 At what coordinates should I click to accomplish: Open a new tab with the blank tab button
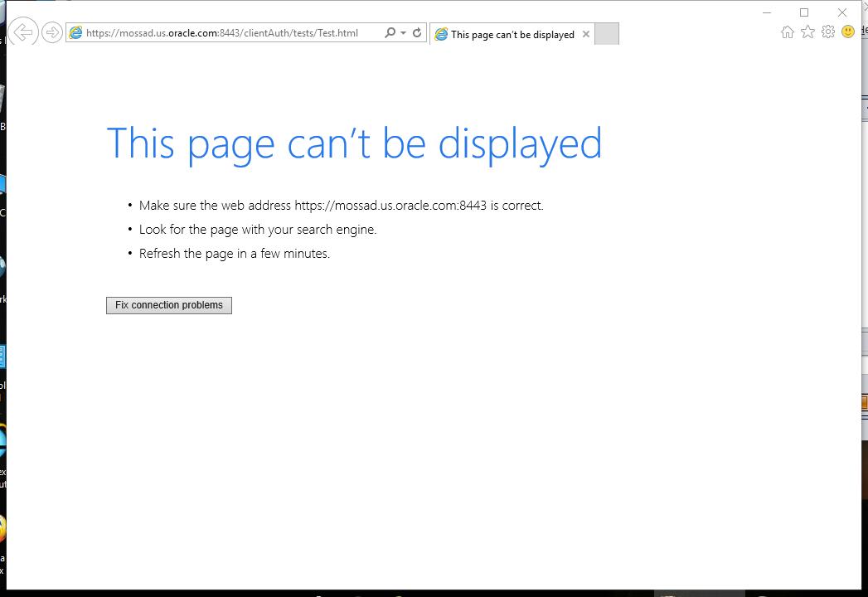607,34
